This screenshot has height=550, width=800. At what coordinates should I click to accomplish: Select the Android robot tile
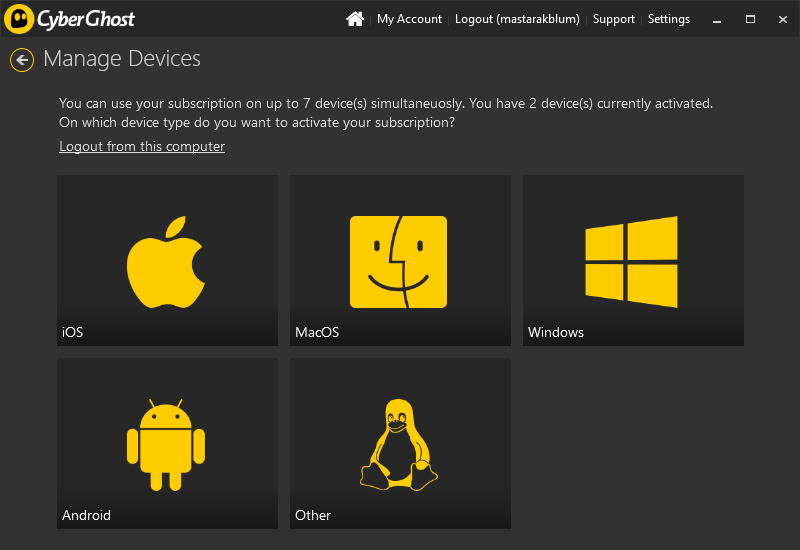(x=167, y=443)
